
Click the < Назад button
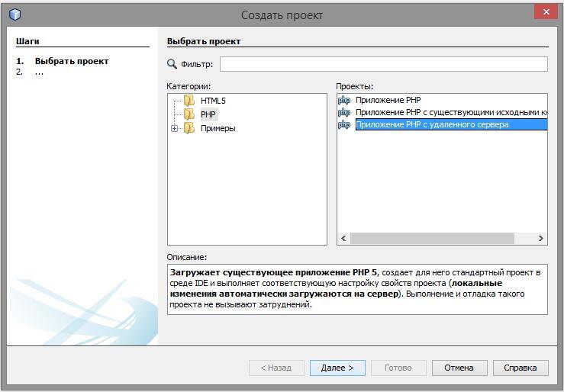(276, 368)
